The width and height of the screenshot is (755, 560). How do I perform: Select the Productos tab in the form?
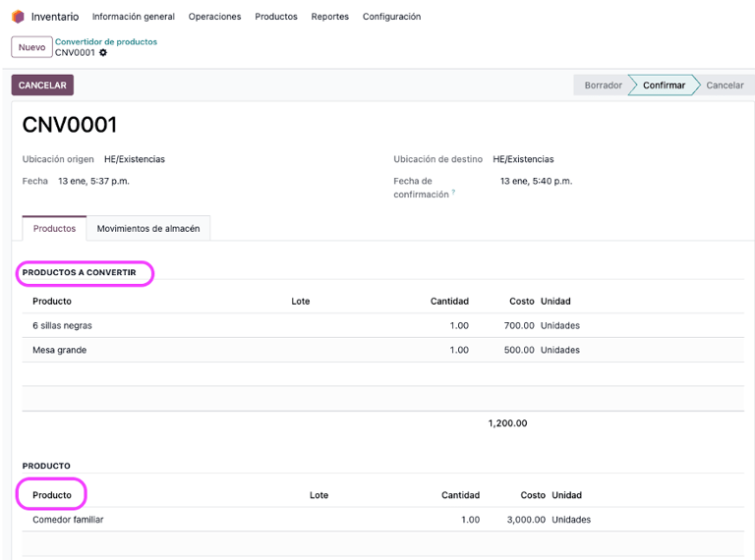[54, 229]
